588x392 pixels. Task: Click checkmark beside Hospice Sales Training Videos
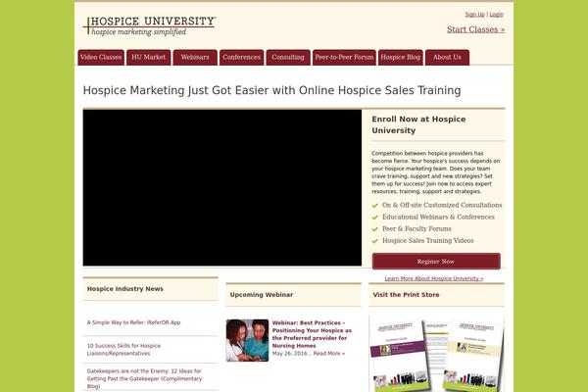374,241
